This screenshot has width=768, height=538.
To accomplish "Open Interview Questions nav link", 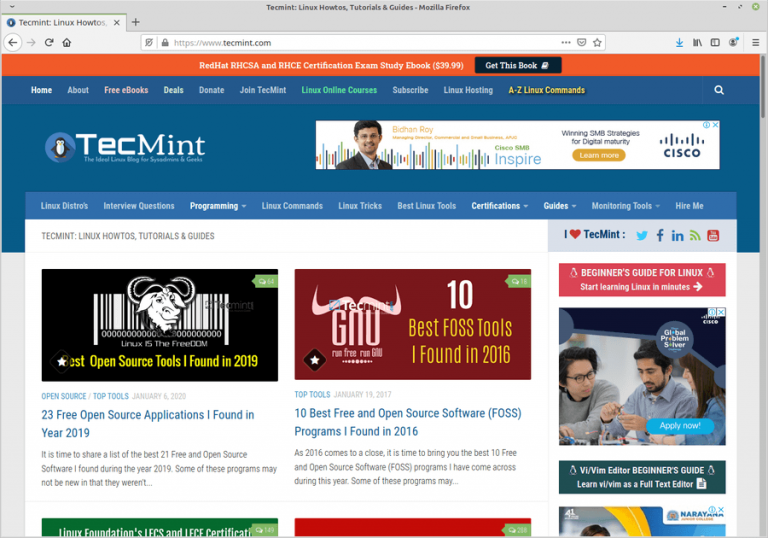I will click(x=139, y=206).
